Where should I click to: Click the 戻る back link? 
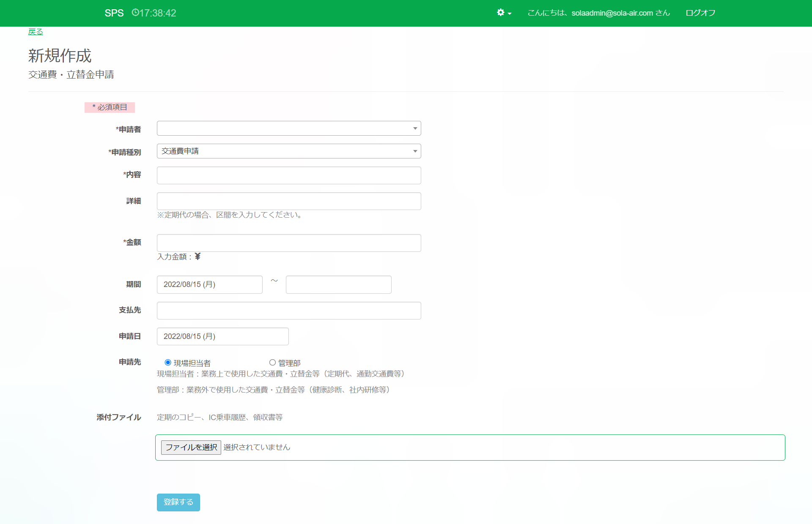[36, 32]
